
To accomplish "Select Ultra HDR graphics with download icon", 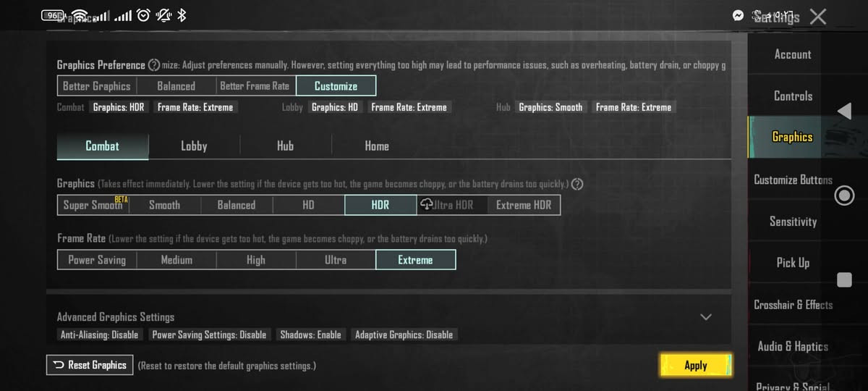I will click(x=452, y=205).
